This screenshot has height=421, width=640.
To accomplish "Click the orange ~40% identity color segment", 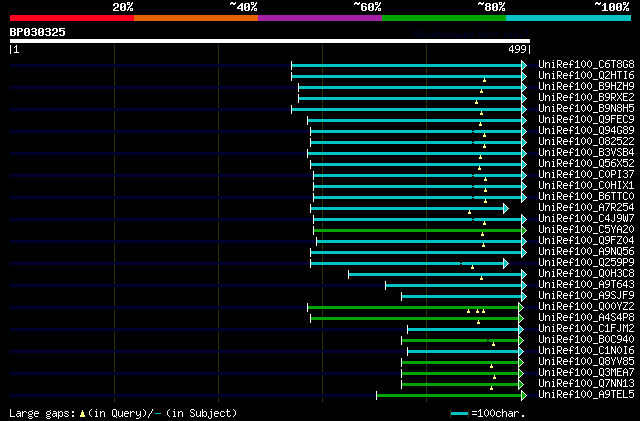I will coord(196,18).
